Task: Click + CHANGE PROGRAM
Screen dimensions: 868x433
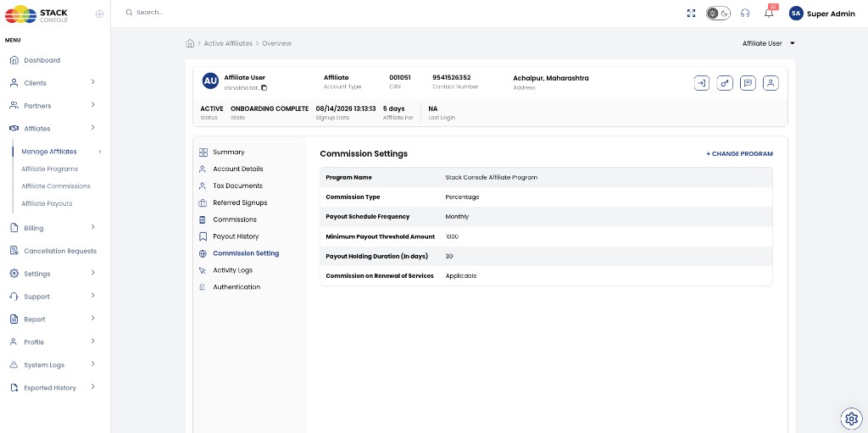Action: click(x=739, y=154)
